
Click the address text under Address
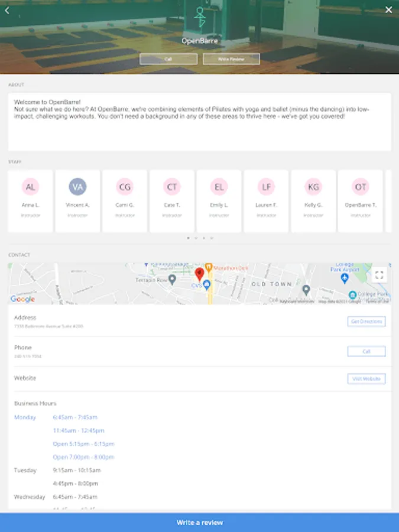click(x=48, y=326)
